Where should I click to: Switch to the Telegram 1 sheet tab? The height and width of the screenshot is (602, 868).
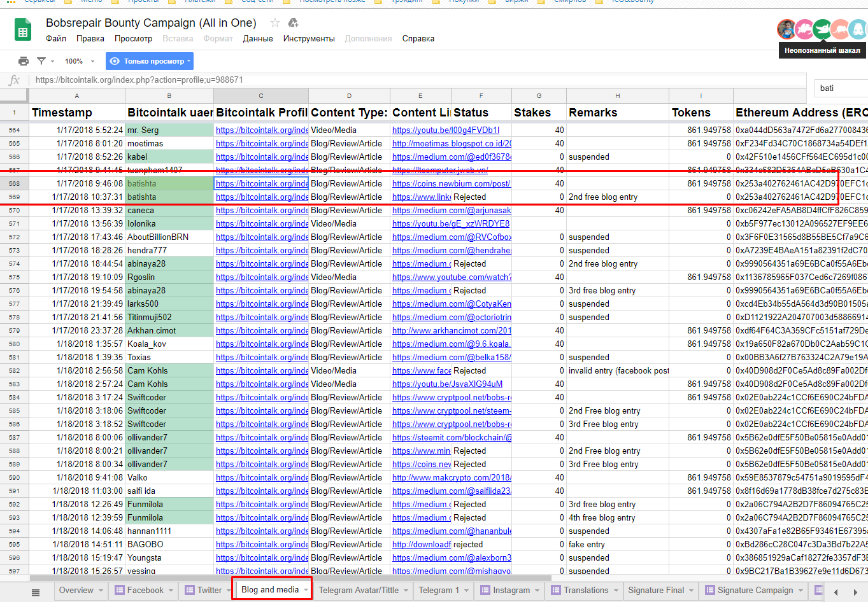[439, 591]
